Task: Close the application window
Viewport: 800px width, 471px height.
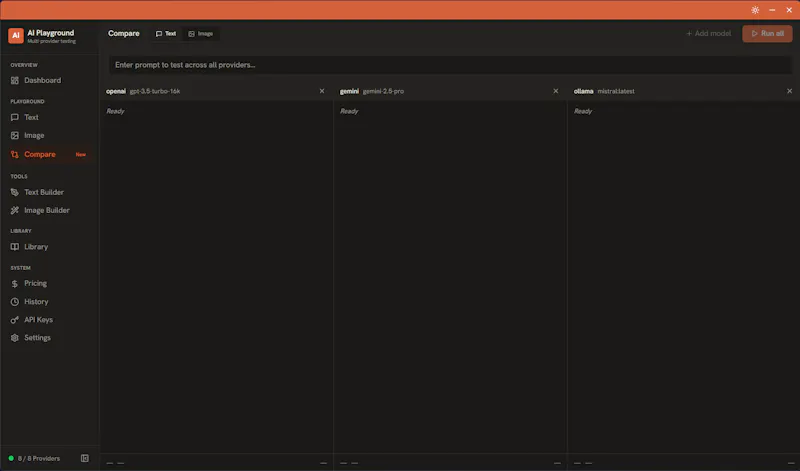Action: 789,10
